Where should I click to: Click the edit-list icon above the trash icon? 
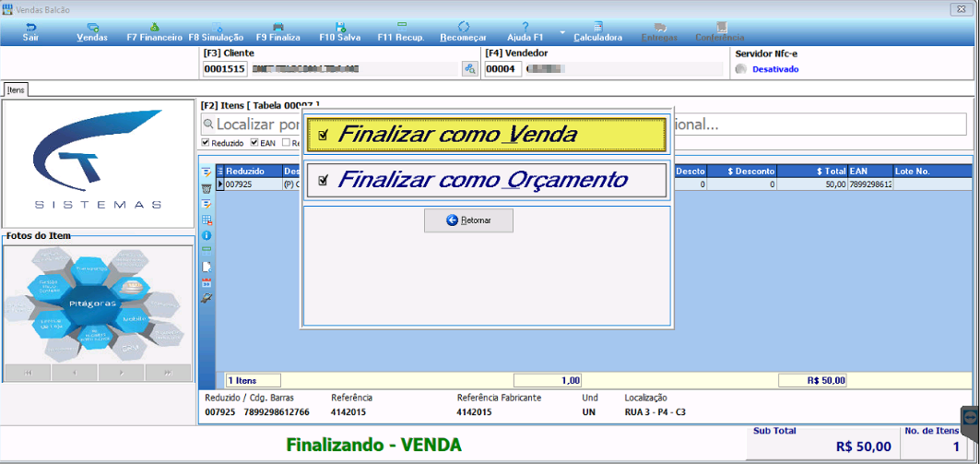coord(207,172)
